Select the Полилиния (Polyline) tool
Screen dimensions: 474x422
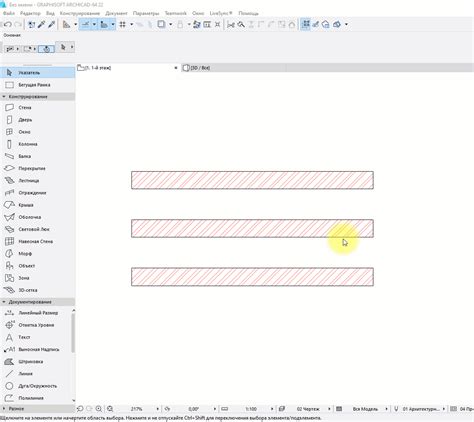(36, 398)
